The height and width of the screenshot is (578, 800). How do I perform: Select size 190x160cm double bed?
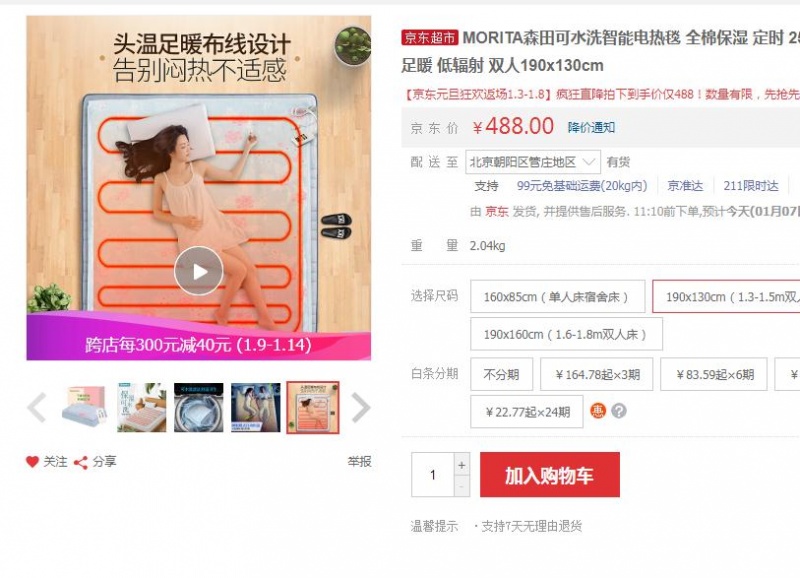tap(566, 334)
